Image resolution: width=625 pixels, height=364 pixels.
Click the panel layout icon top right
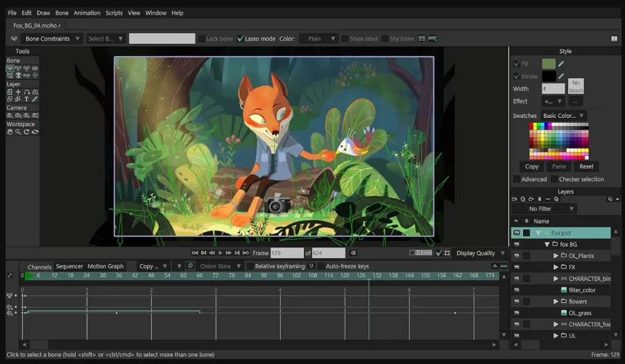click(x=614, y=39)
